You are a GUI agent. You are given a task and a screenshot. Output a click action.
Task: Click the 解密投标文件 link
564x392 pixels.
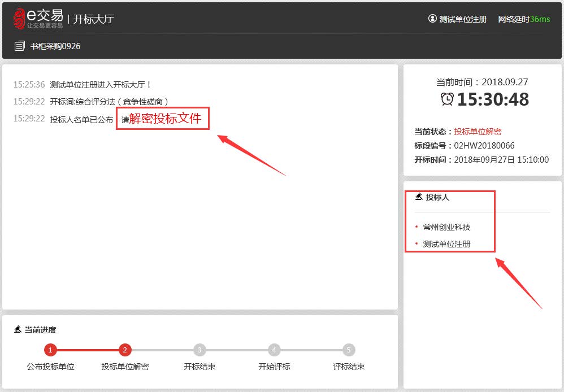coord(165,118)
